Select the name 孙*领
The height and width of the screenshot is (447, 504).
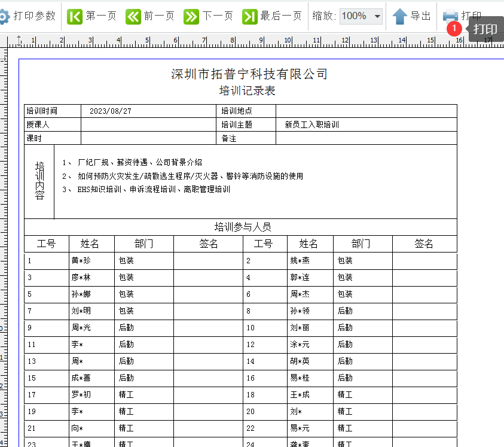(x=300, y=311)
